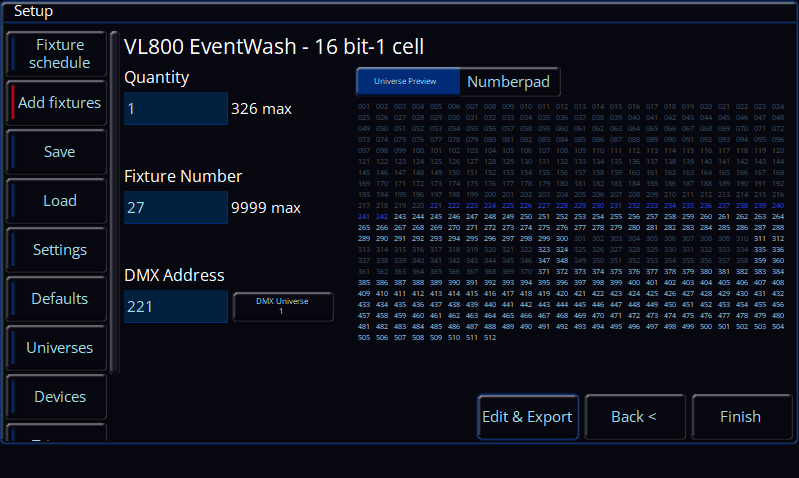The width and height of the screenshot is (799, 478).
Task: Select DMX address 024 in universe preview
Action: point(778,107)
